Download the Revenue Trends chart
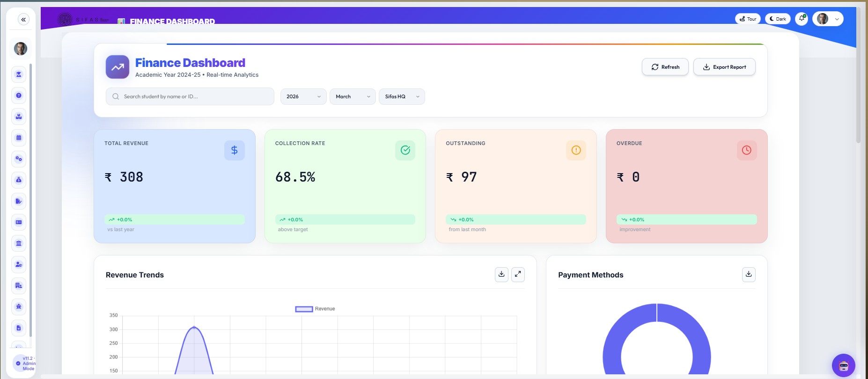 (501, 274)
